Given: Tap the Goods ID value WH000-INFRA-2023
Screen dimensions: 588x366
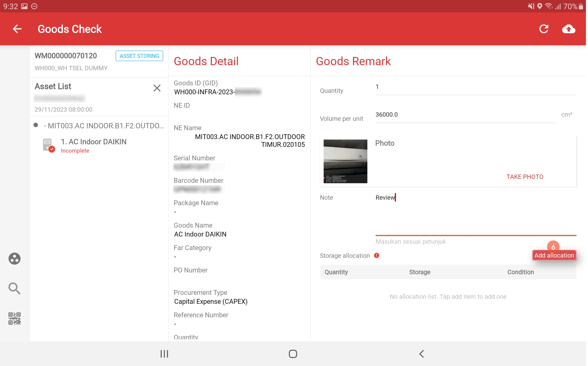Looking at the screenshot, I should pos(205,92).
